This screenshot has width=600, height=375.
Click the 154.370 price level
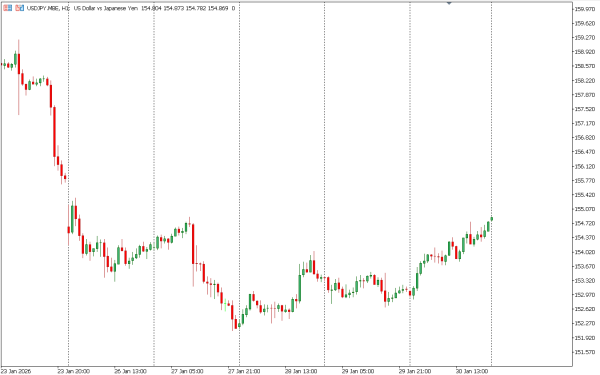pos(585,238)
